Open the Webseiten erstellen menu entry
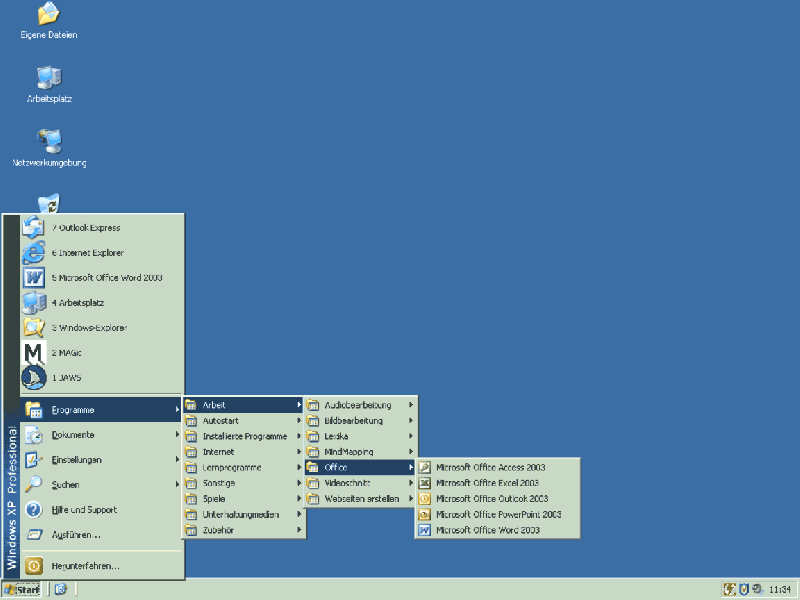This screenshot has width=800, height=600. pos(360,499)
